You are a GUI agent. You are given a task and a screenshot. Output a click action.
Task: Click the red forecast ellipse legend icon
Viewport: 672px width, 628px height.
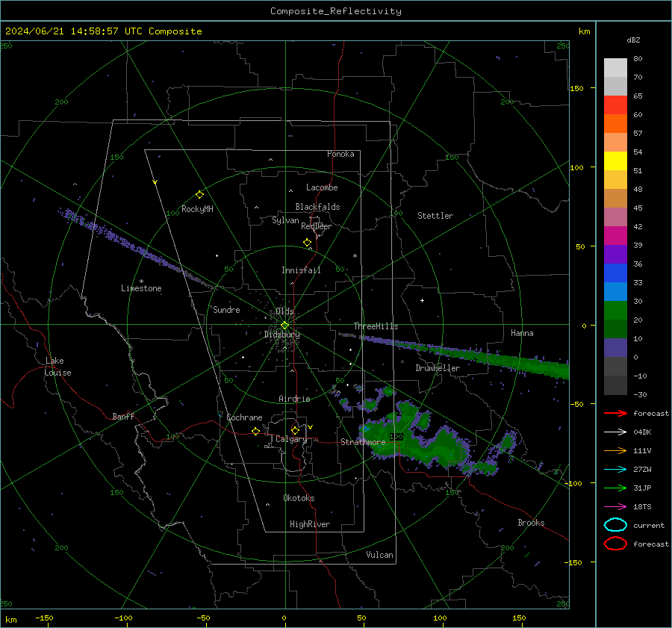tap(615, 544)
